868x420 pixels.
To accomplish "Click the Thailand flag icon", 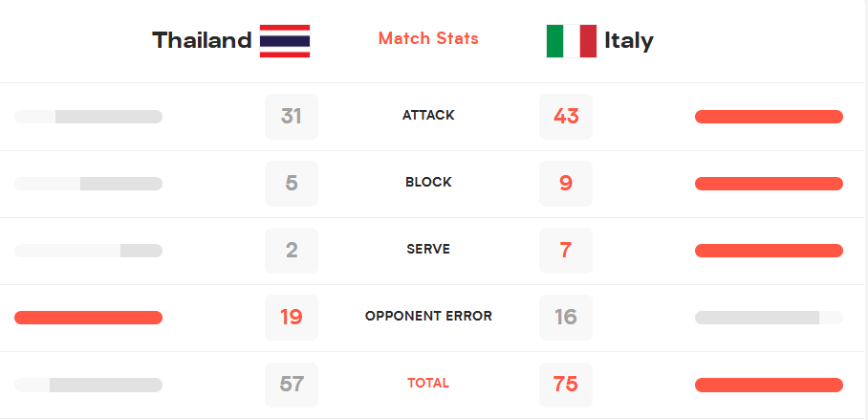I will tap(285, 41).
